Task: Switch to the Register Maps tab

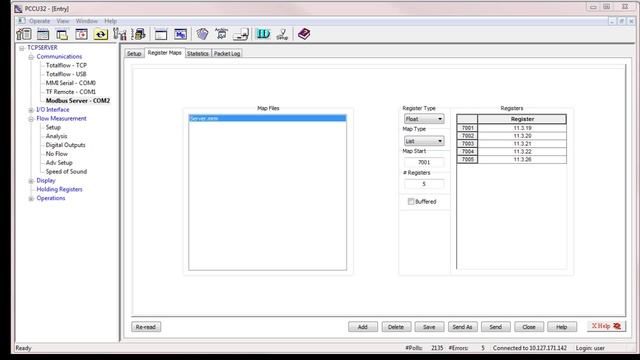Action: coord(164,53)
